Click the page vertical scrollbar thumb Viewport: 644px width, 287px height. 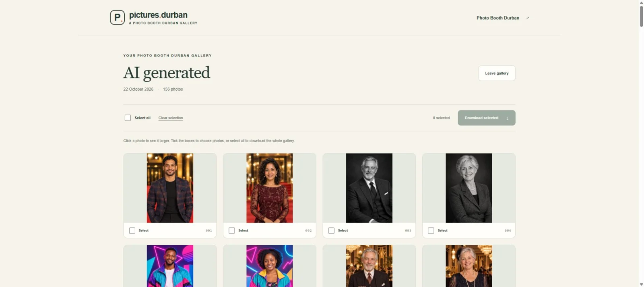tap(641, 16)
